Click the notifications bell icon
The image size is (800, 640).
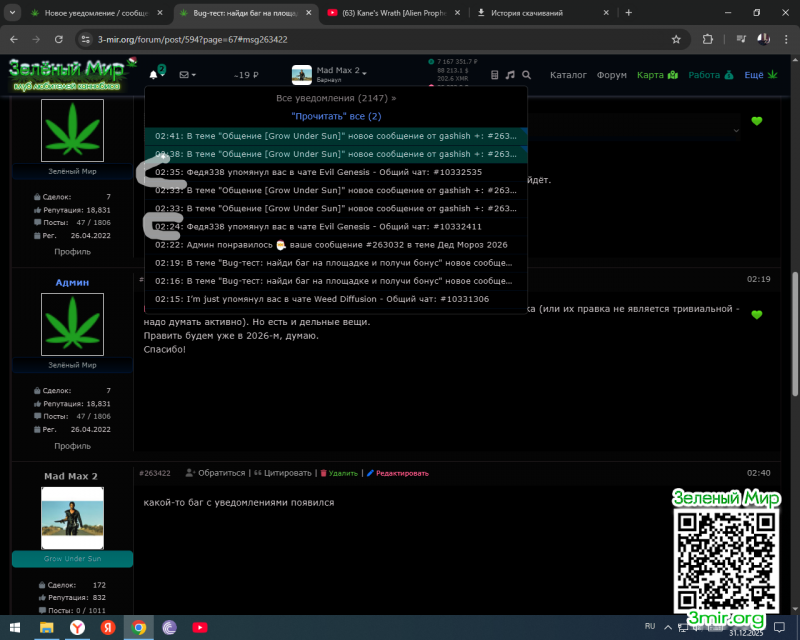pos(154,75)
